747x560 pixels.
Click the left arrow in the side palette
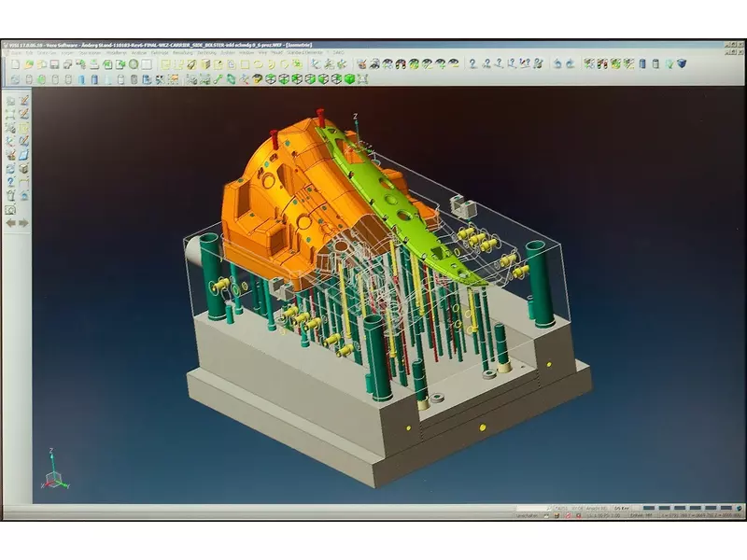[x=10, y=223]
